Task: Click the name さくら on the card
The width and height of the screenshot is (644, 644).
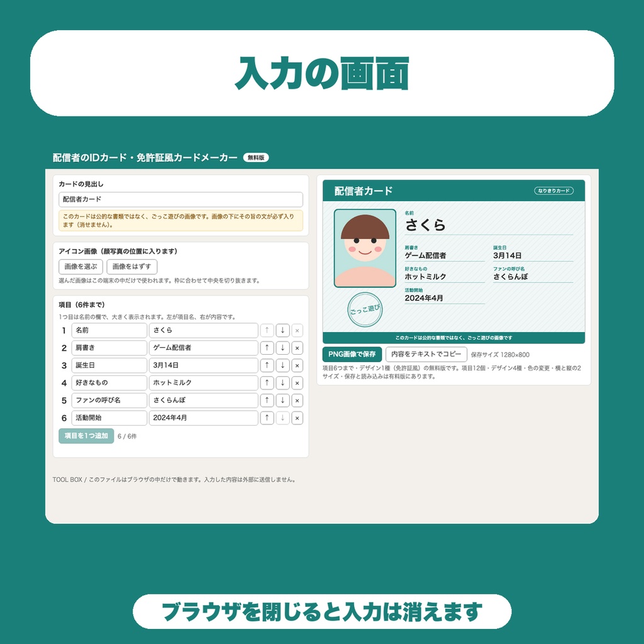Action: tap(426, 225)
